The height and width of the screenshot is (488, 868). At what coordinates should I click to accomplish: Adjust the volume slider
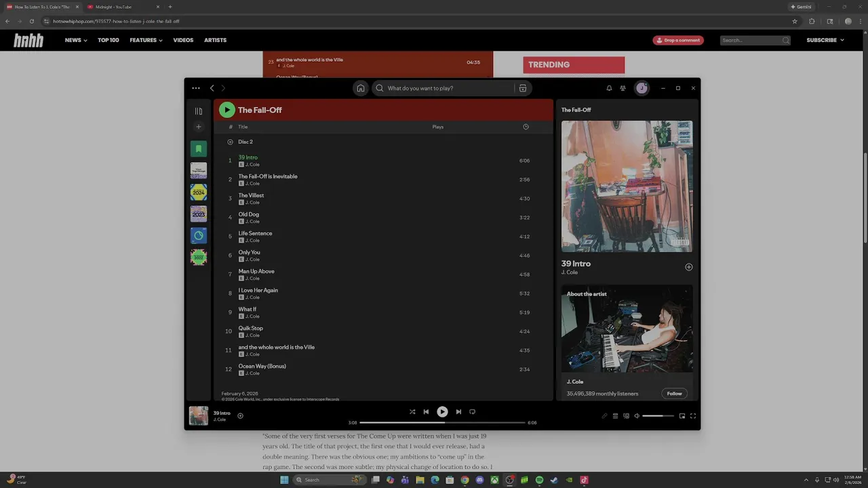click(x=658, y=415)
